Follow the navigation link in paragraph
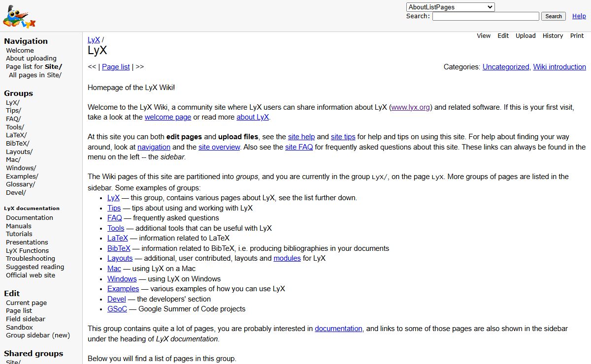Screen dimensions: 591x364 (154, 147)
